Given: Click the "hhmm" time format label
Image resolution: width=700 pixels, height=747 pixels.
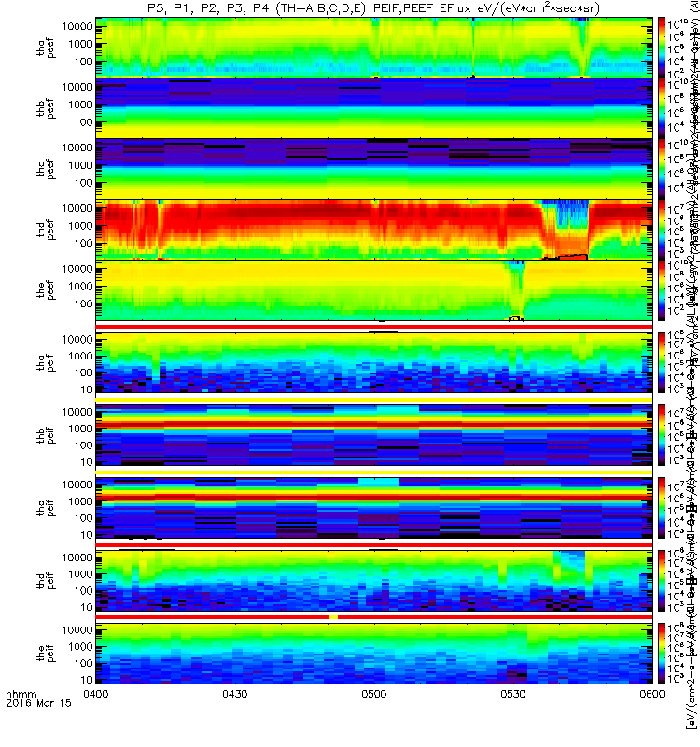Looking at the screenshot, I should 21,695.
